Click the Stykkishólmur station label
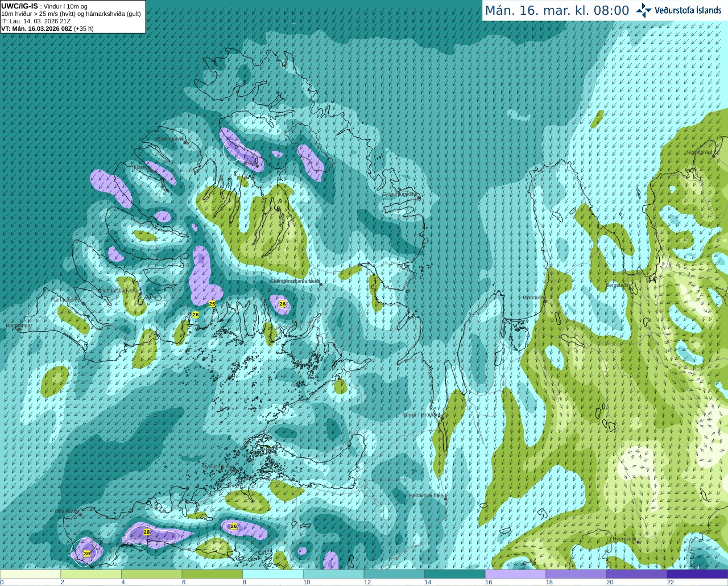 [x=218, y=467]
